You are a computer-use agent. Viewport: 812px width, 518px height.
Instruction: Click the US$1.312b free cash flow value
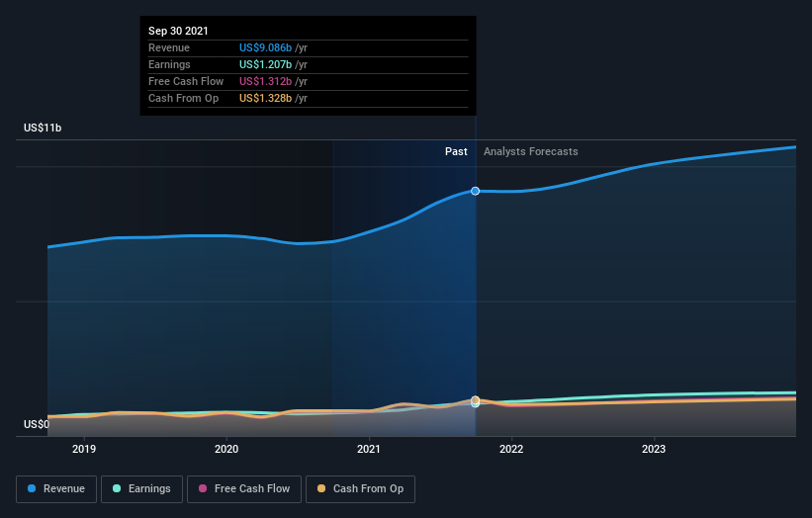(x=265, y=81)
